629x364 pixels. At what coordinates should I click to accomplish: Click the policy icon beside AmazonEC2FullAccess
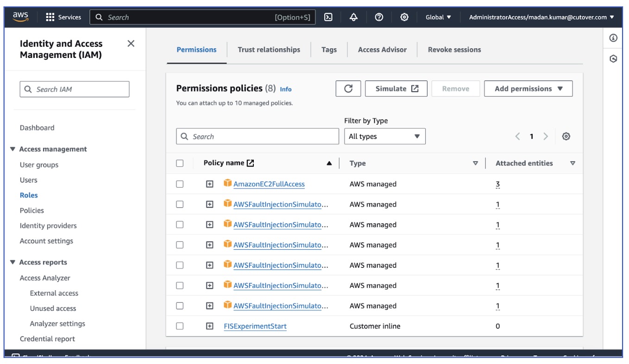pyautogui.click(x=227, y=183)
